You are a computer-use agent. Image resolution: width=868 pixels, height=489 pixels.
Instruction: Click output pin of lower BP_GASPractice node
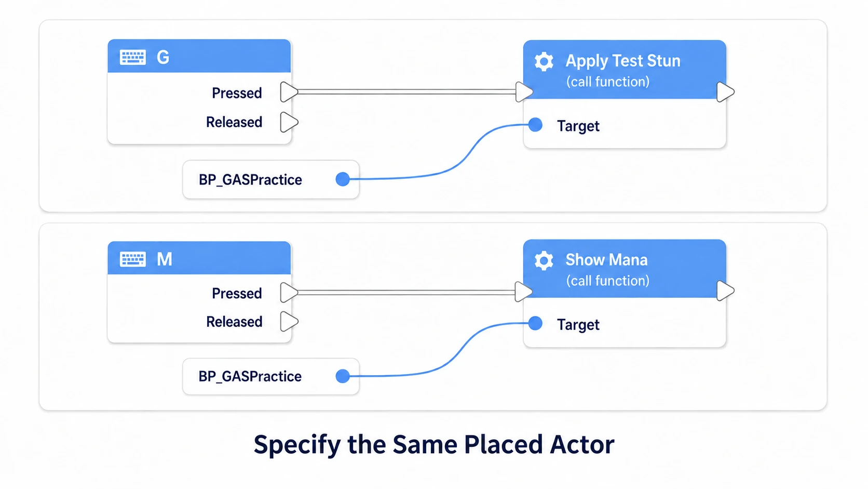(x=343, y=376)
